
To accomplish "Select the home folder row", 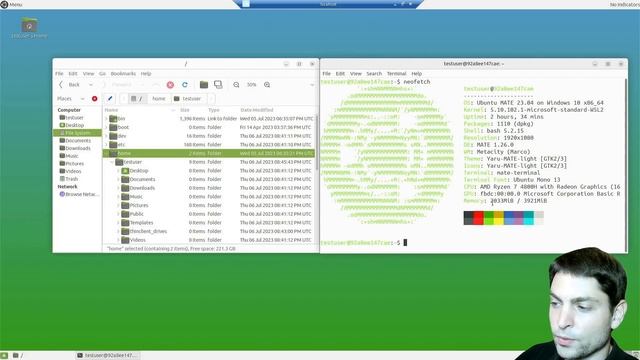I will tap(209, 153).
